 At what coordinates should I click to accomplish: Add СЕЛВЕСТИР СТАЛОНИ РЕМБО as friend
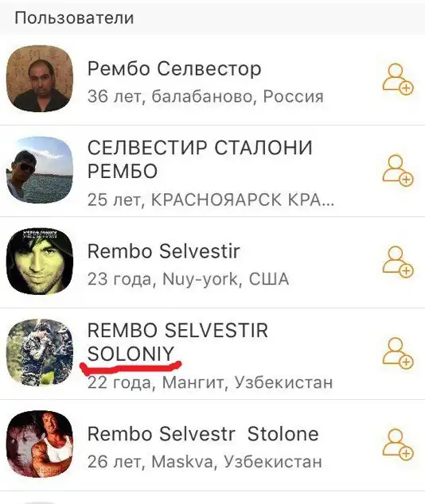point(398,170)
